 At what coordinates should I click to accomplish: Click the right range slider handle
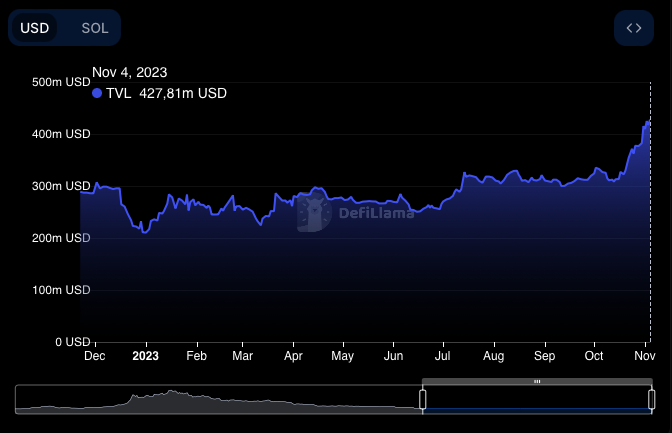[x=651, y=400]
